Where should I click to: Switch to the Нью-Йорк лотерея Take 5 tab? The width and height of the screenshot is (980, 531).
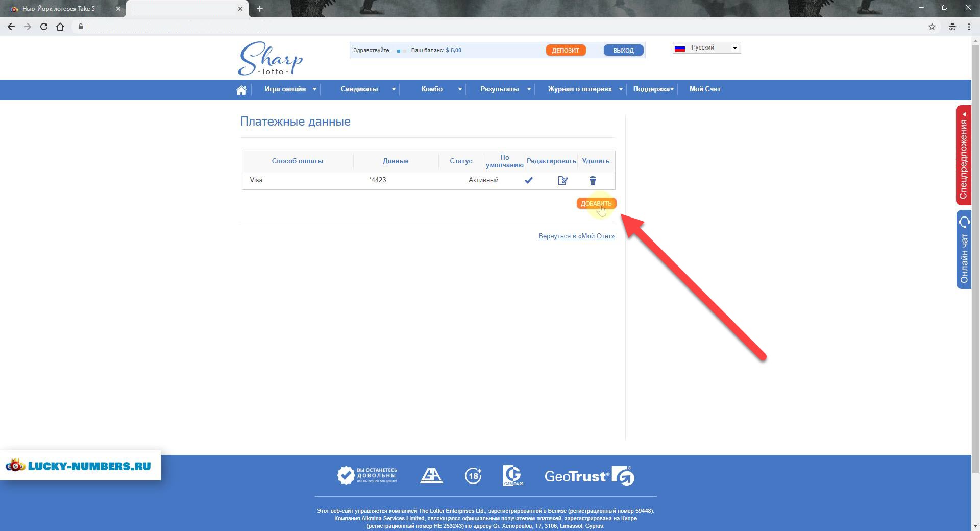(x=59, y=9)
